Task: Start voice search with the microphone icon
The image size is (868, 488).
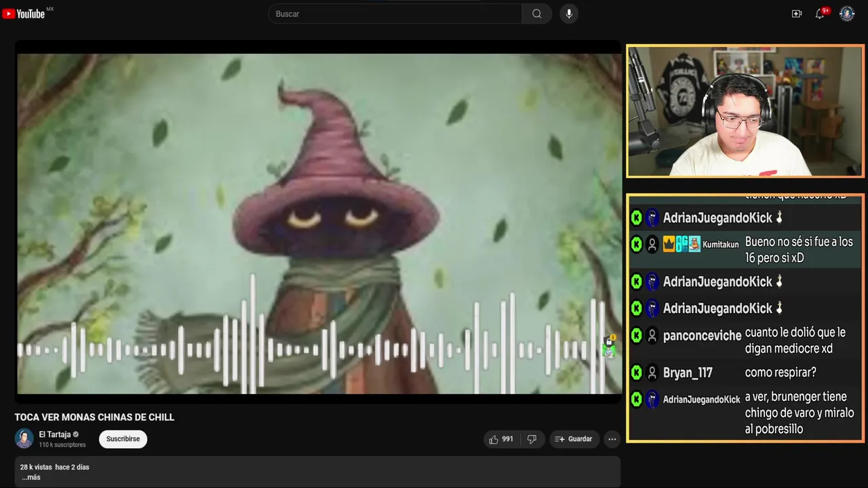Action: 569,14
